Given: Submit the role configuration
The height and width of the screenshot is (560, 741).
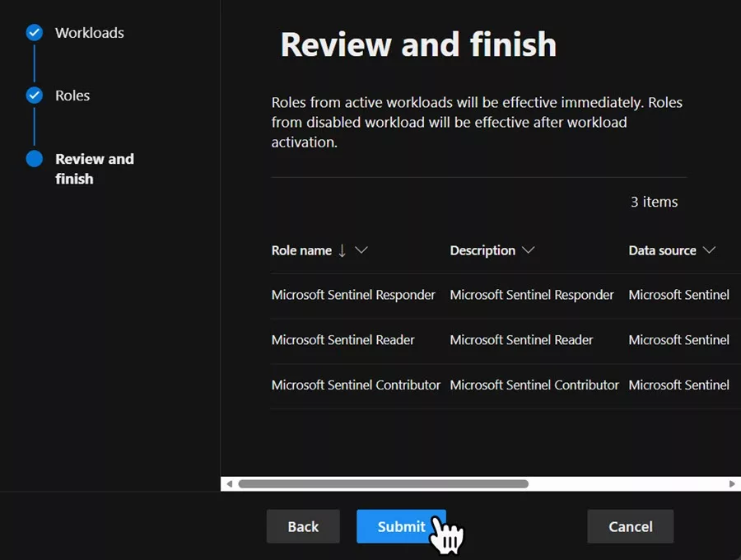Looking at the screenshot, I should 401,526.
